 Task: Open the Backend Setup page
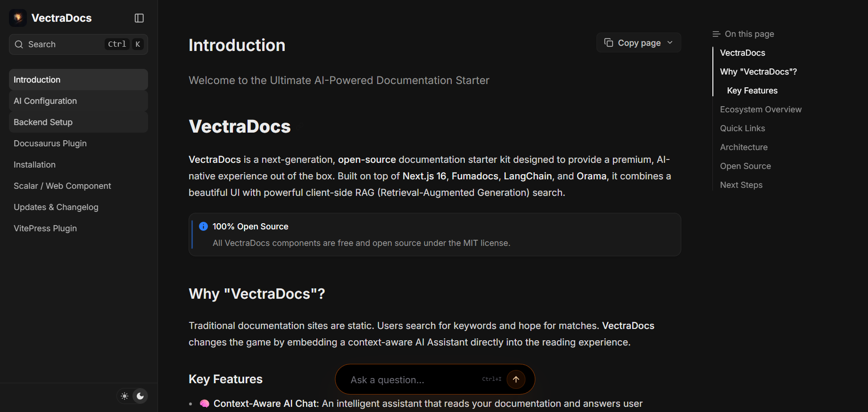pos(78,122)
